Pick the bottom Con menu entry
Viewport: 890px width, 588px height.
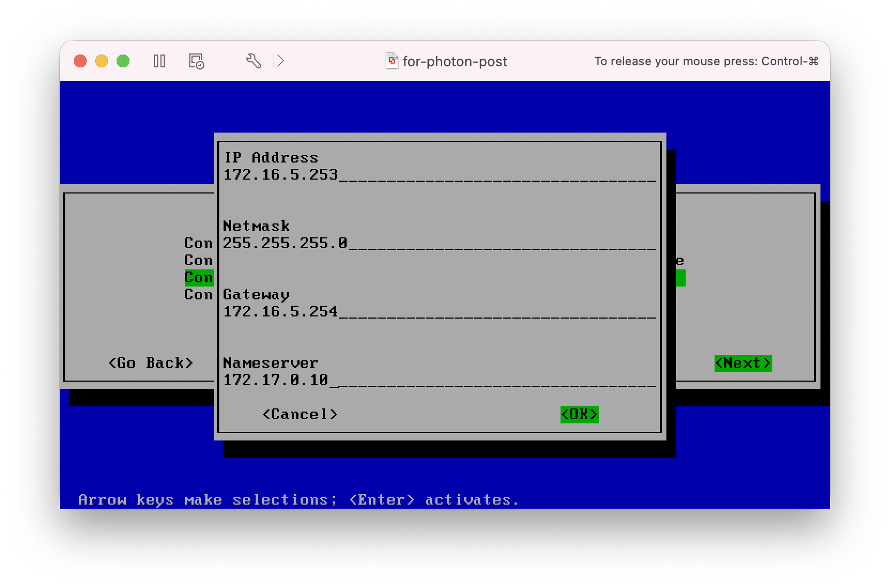tap(198, 295)
